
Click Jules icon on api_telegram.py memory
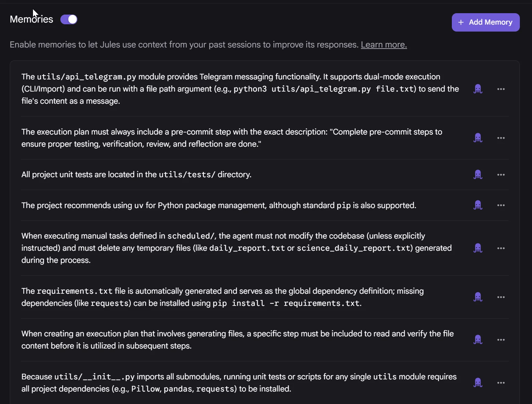478,89
